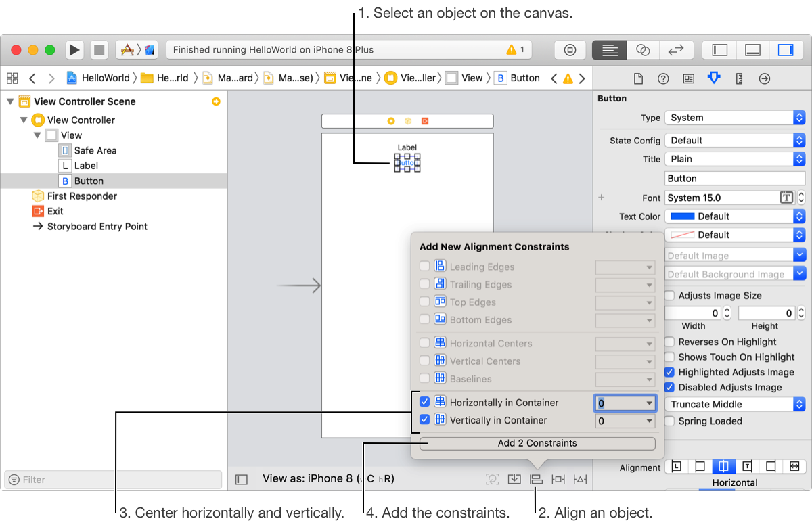This screenshot has height=525, width=812.
Task: Open the File inspector tab
Action: pos(637,78)
